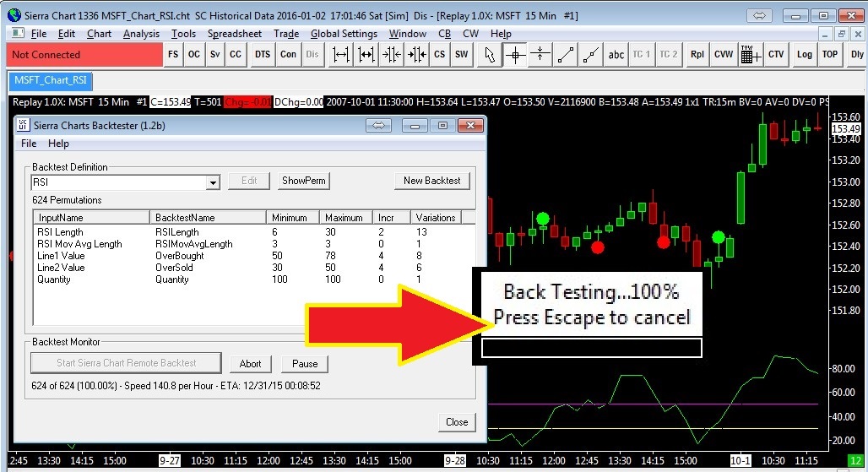Click the CS toolbar button
Image resolution: width=868 pixels, height=472 pixels.
[x=440, y=54]
